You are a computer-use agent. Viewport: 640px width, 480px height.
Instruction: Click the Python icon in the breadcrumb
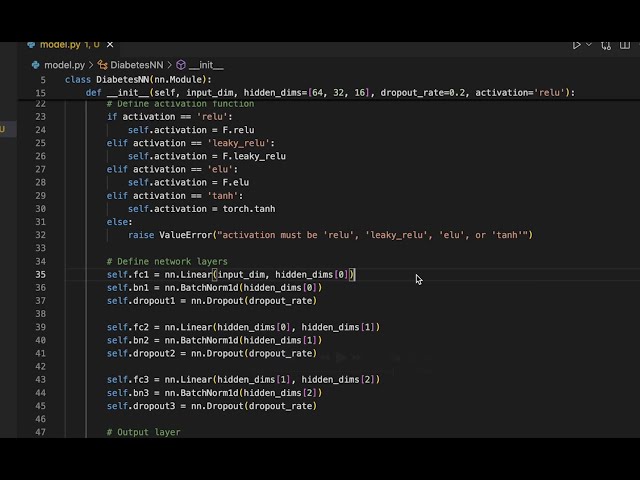pyautogui.click(x=36, y=65)
